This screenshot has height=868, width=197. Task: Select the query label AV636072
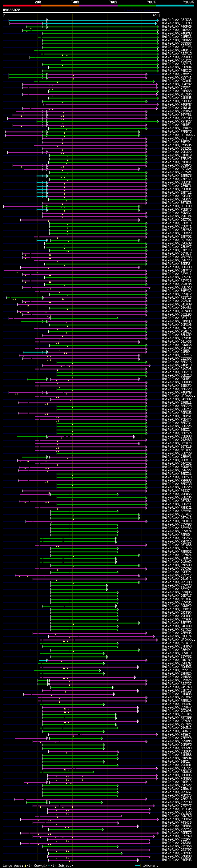click(x=11, y=10)
